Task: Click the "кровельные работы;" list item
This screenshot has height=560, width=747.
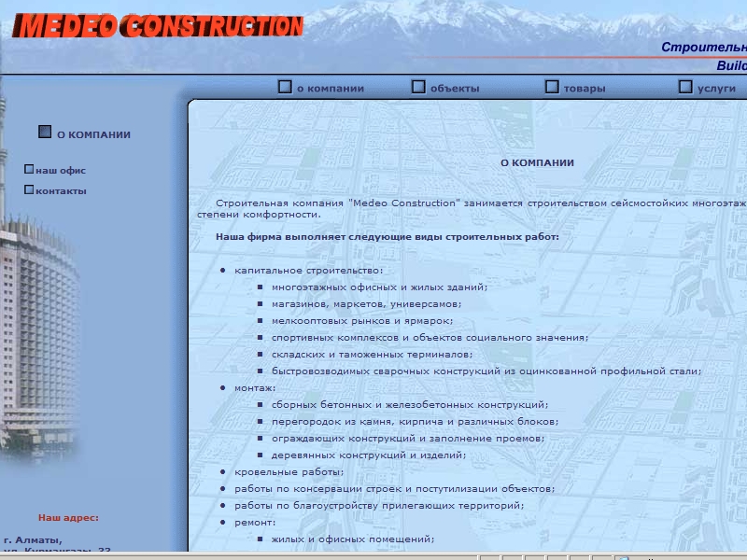Action: 289,472
